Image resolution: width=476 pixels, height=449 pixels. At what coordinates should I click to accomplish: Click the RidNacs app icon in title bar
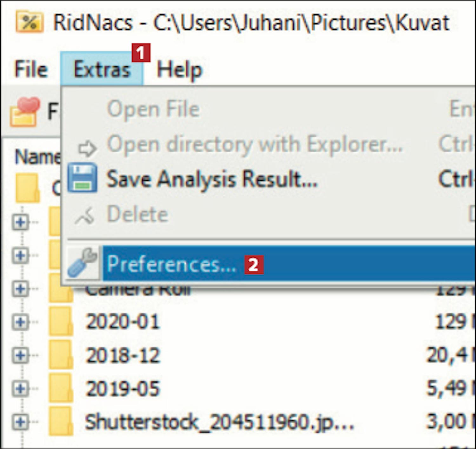[29, 22]
